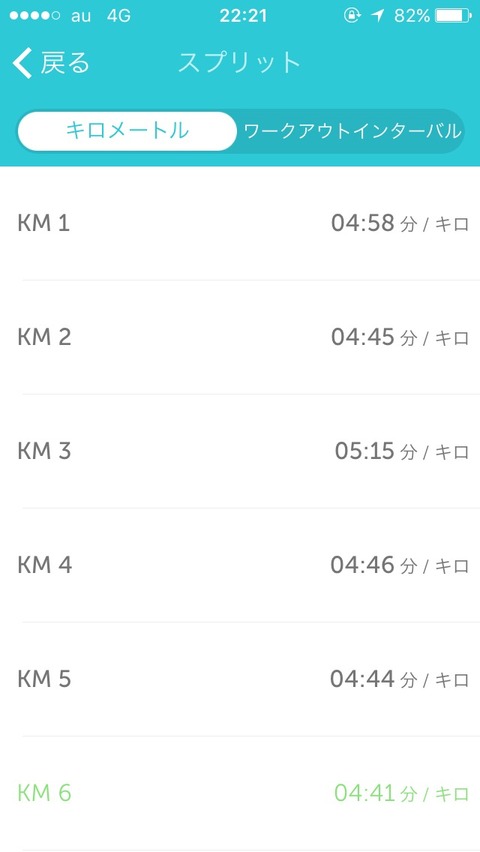Screen dimensions: 480x852
Task: Tap the 04:58 pace for KM 1
Action: (x=363, y=223)
